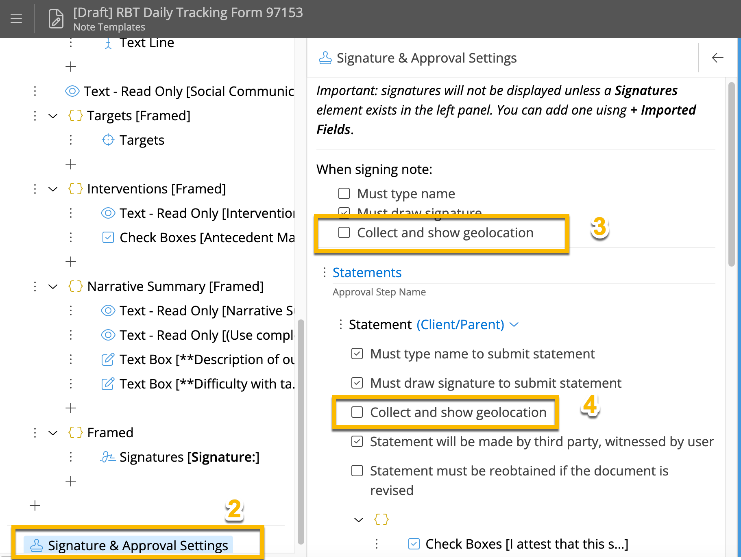Click the back arrow in settings panel

pos(717,58)
